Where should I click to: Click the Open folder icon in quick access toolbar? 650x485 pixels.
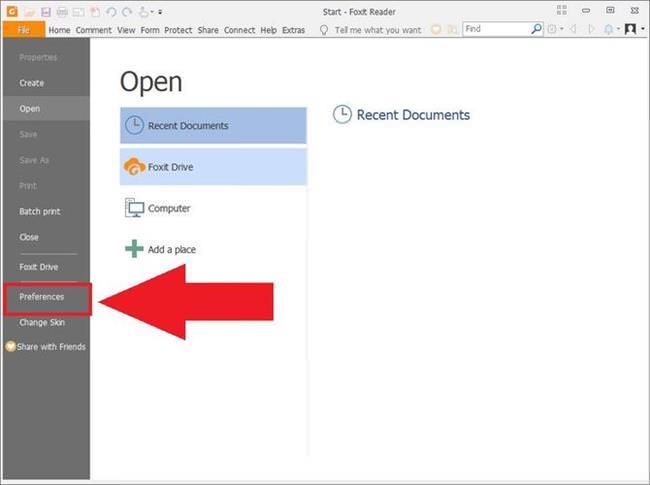(29, 12)
